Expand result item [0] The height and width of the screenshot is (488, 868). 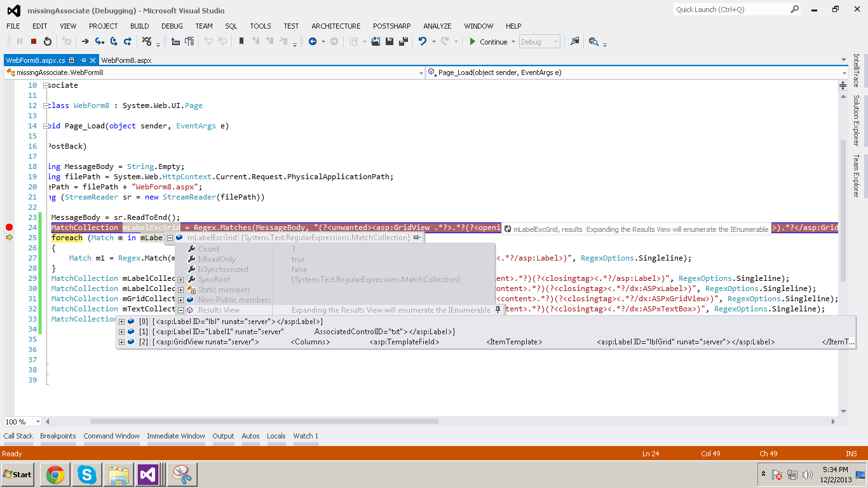point(121,322)
